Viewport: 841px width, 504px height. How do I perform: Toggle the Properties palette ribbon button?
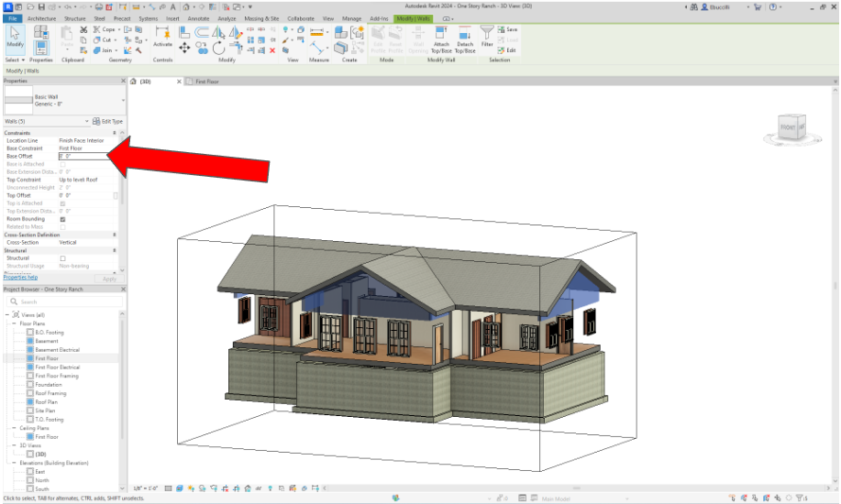41,49
